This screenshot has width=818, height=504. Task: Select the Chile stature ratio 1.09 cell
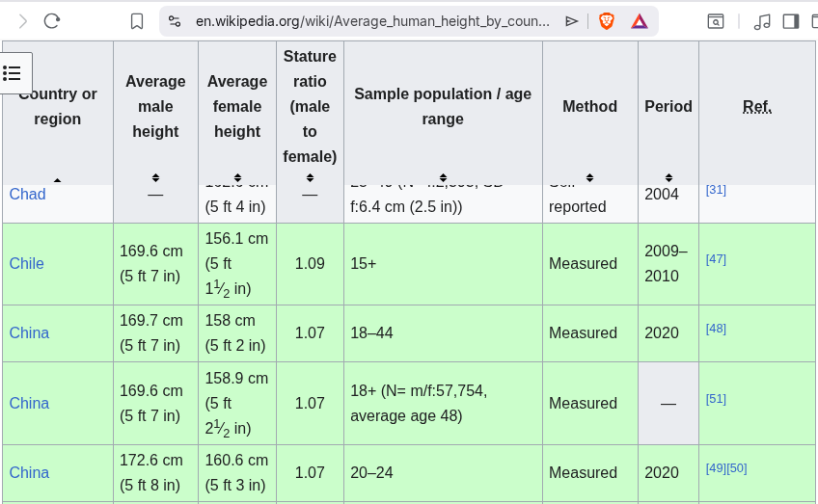(x=310, y=264)
